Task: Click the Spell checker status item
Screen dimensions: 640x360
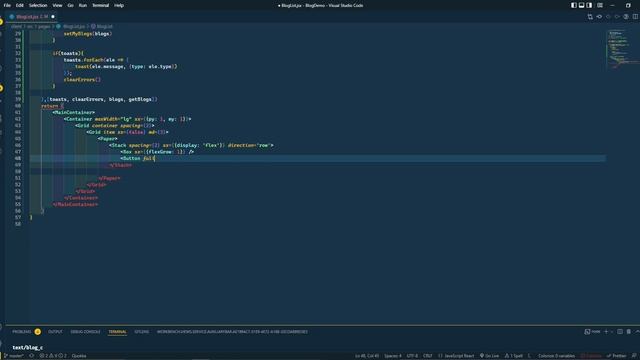Action: pyautogui.click(x=514, y=356)
